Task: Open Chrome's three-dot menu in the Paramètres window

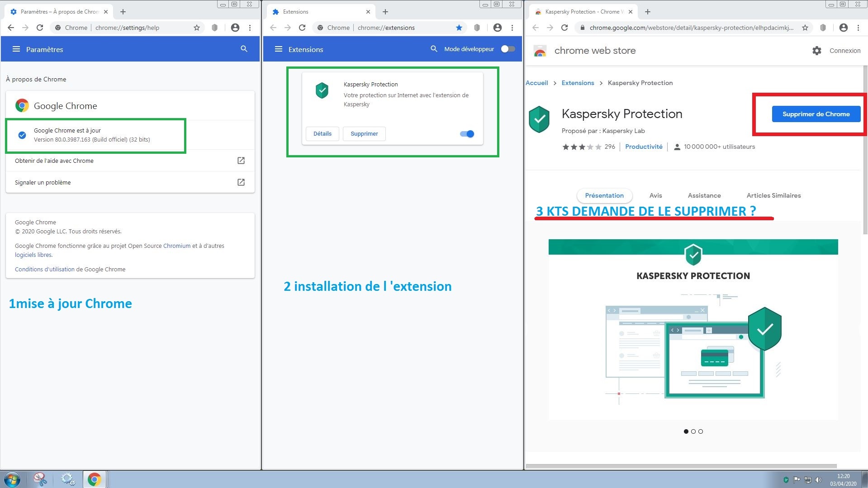Action: point(250,28)
